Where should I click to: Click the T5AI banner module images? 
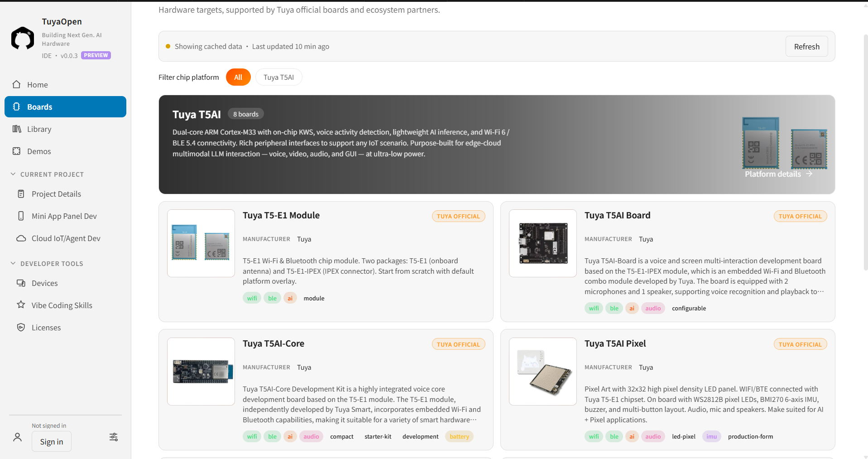[x=785, y=143]
